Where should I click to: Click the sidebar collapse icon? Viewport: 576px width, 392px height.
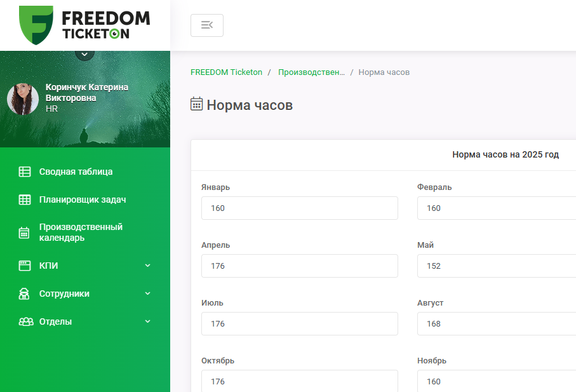click(207, 25)
